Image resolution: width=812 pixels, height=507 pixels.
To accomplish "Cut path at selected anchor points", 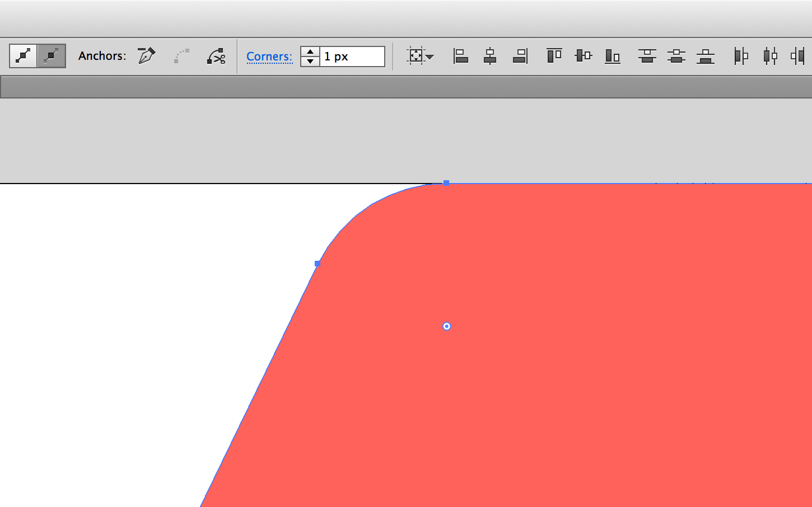I will click(216, 56).
